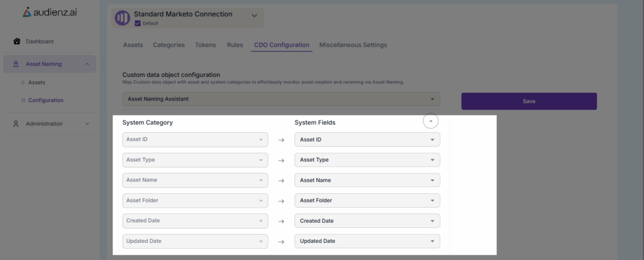644x260 pixels.
Task: Click the Asset Name system category field
Action: point(195,181)
